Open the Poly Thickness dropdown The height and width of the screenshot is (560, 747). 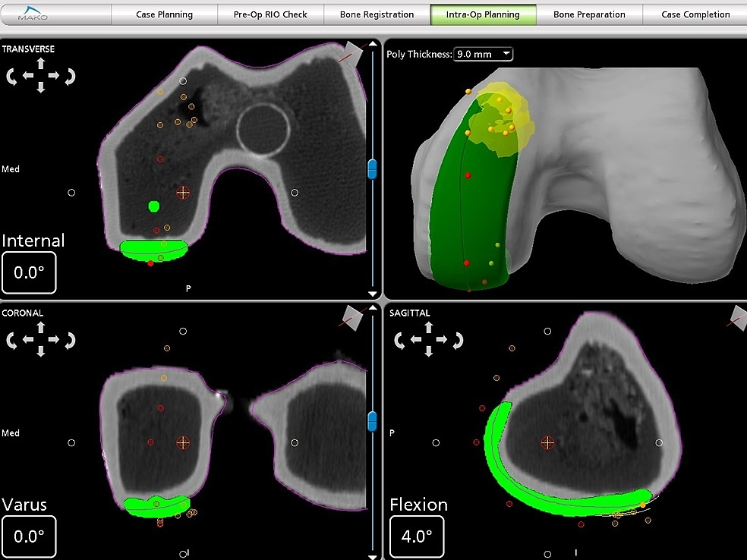click(x=483, y=54)
